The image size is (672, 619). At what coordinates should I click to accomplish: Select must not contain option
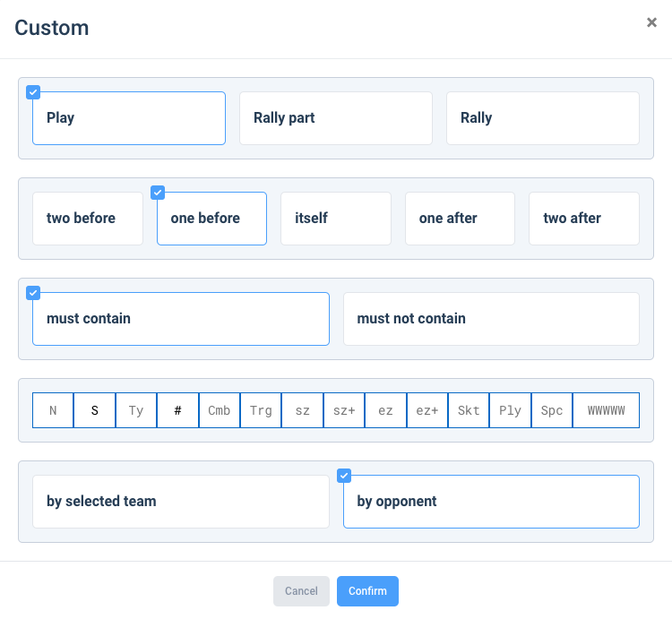click(491, 319)
